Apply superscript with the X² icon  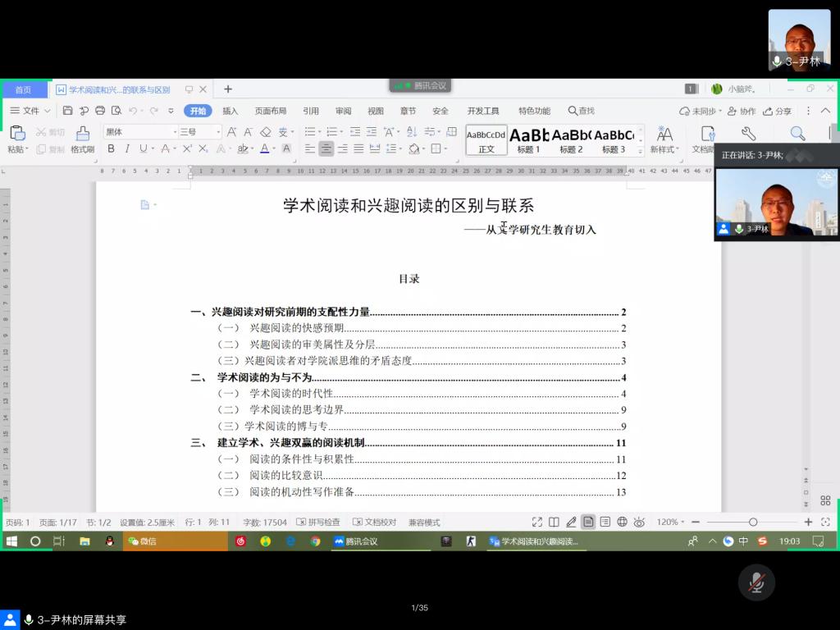click(x=187, y=148)
